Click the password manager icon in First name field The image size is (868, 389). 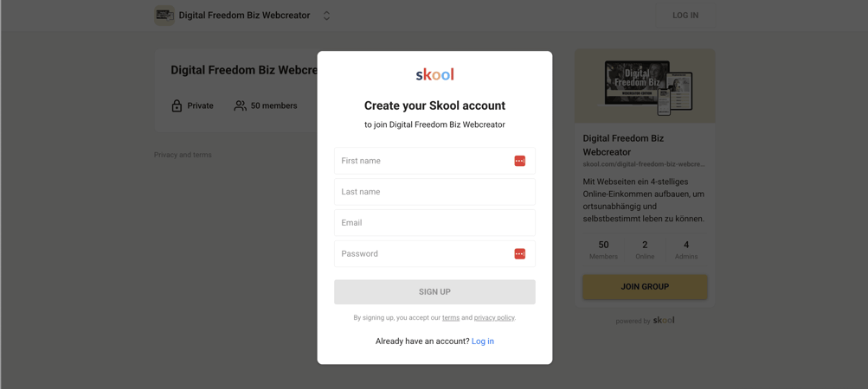pos(519,161)
